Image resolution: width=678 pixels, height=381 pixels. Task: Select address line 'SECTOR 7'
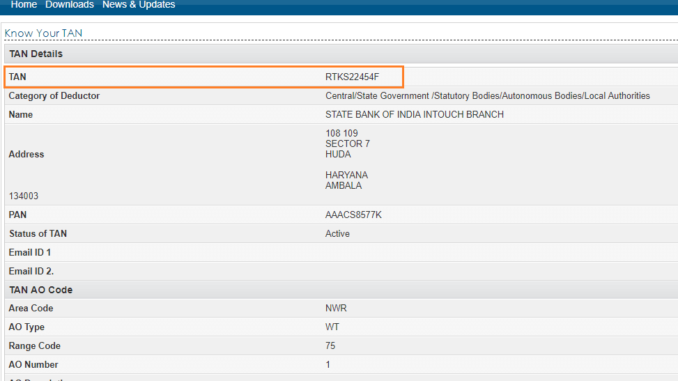[348, 144]
